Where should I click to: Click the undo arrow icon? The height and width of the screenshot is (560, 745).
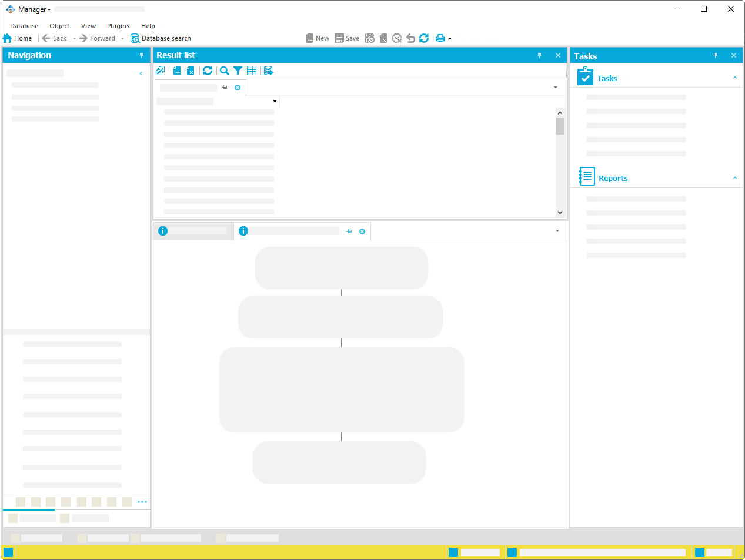tap(410, 38)
